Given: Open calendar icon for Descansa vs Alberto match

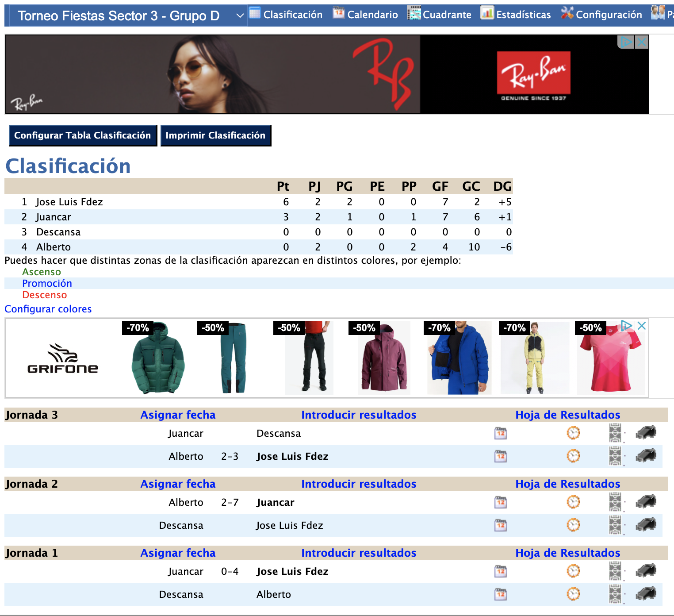Looking at the screenshot, I should (501, 594).
